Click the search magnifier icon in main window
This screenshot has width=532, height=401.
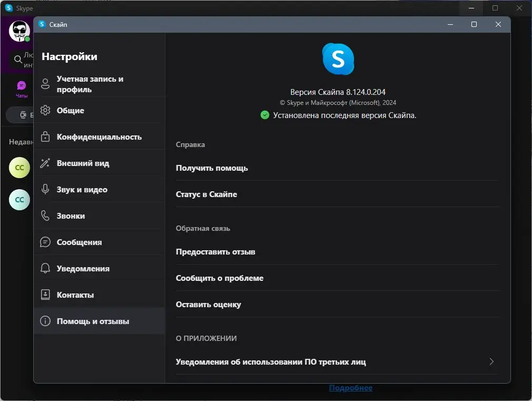[x=17, y=60]
